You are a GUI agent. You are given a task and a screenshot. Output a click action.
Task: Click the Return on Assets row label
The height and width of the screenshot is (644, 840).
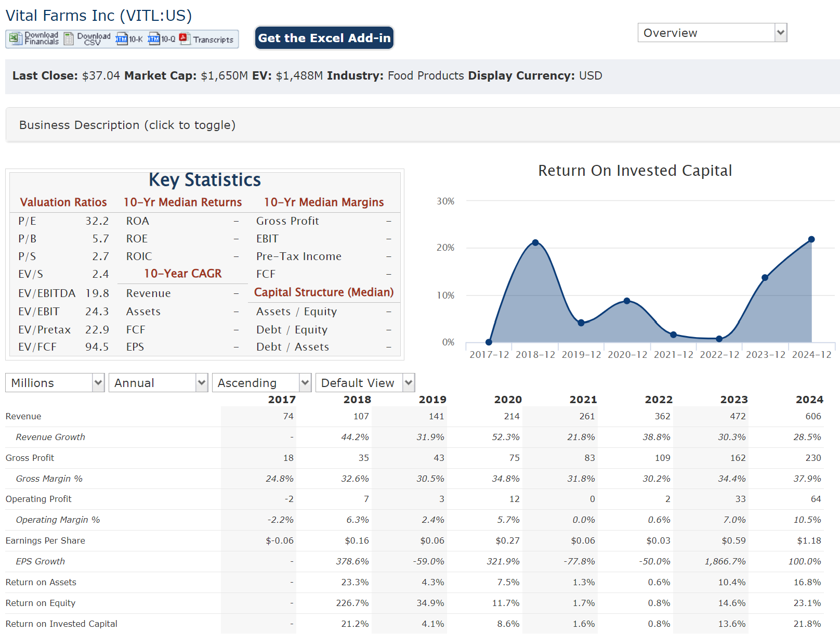pos(41,582)
